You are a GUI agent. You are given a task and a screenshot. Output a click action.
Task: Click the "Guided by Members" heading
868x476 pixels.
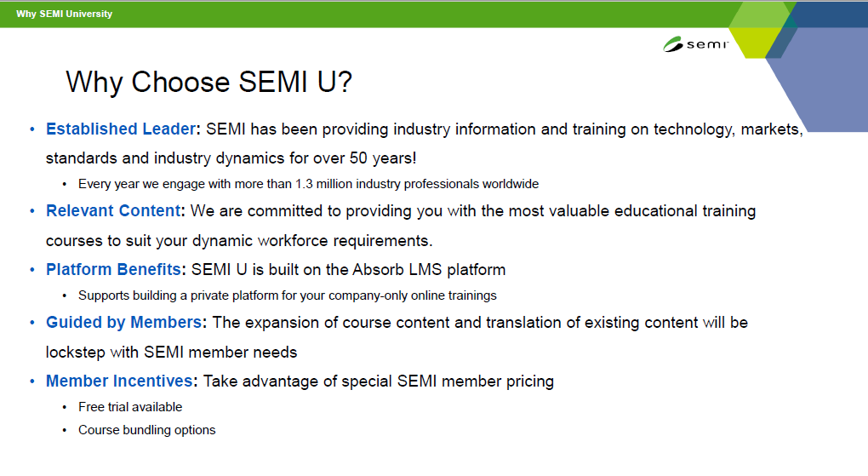tap(123, 323)
